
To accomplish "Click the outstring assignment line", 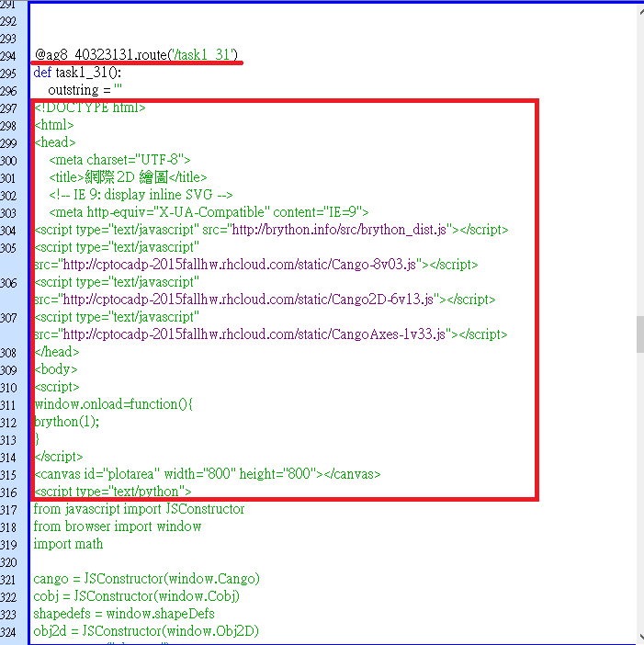I will click(x=85, y=90).
